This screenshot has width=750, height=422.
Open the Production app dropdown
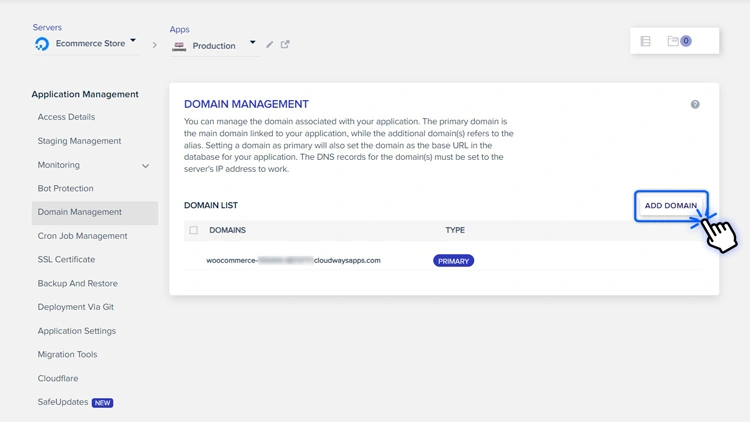pyautogui.click(x=252, y=43)
